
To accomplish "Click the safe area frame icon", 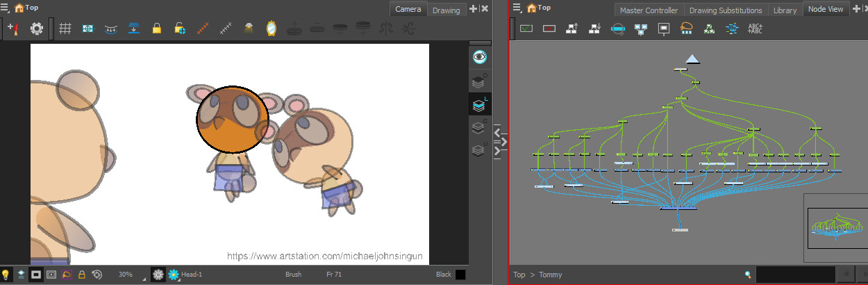I will [x=87, y=29].
